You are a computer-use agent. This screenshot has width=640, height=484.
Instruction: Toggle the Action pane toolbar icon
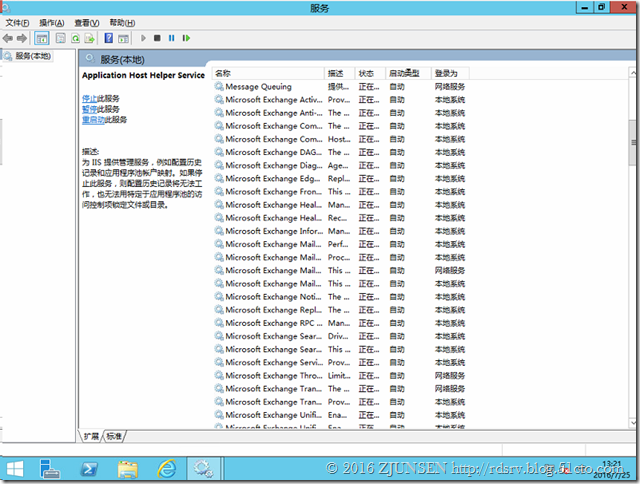click(123, 38)
